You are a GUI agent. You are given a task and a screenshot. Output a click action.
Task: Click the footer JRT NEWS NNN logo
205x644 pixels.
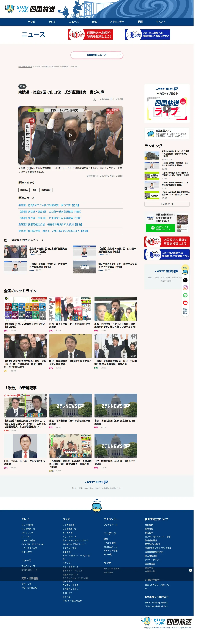coord(96,482)
